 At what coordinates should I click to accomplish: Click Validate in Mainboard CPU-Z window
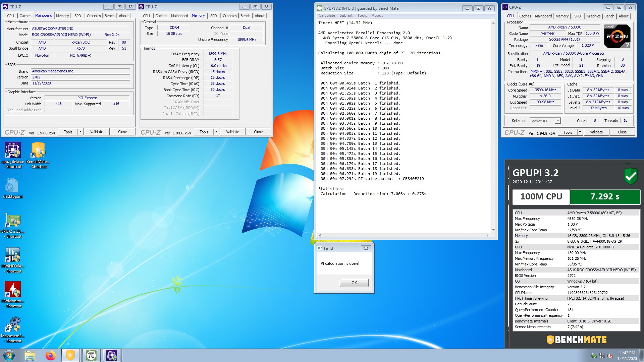[97, 132]
